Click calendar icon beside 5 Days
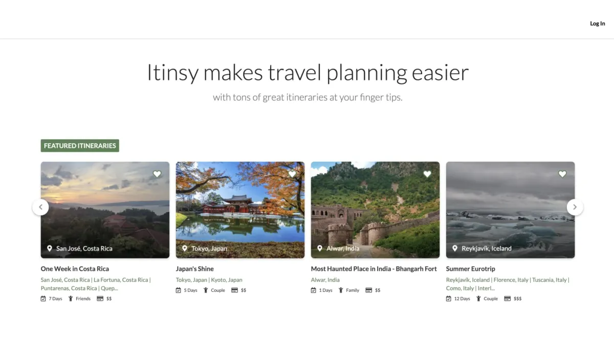614x364 pixels. [179, 290]
